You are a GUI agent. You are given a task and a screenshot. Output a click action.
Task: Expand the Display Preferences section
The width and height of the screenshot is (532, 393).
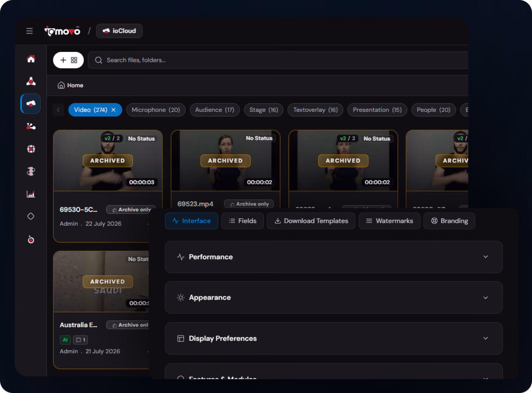click(334, 338)
